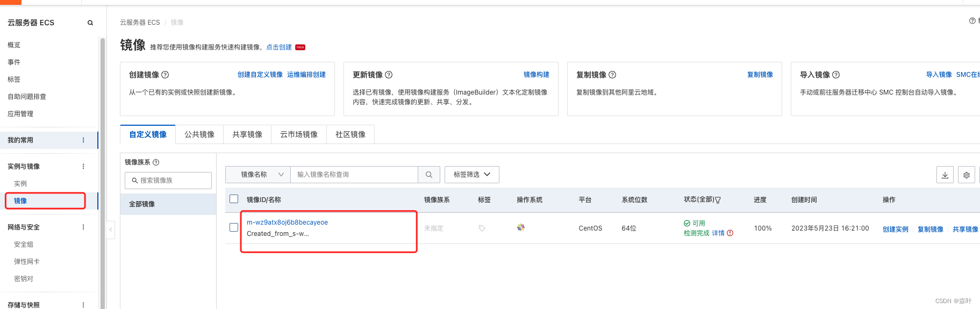Open the 标签筛选 dropdown
This screenshot has width=980, height=309.
coord(472,175)
